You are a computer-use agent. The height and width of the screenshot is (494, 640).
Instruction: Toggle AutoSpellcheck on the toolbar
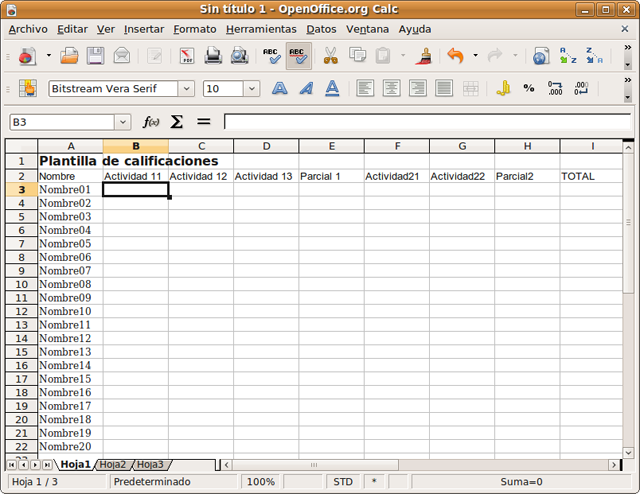tap(297, 56)
